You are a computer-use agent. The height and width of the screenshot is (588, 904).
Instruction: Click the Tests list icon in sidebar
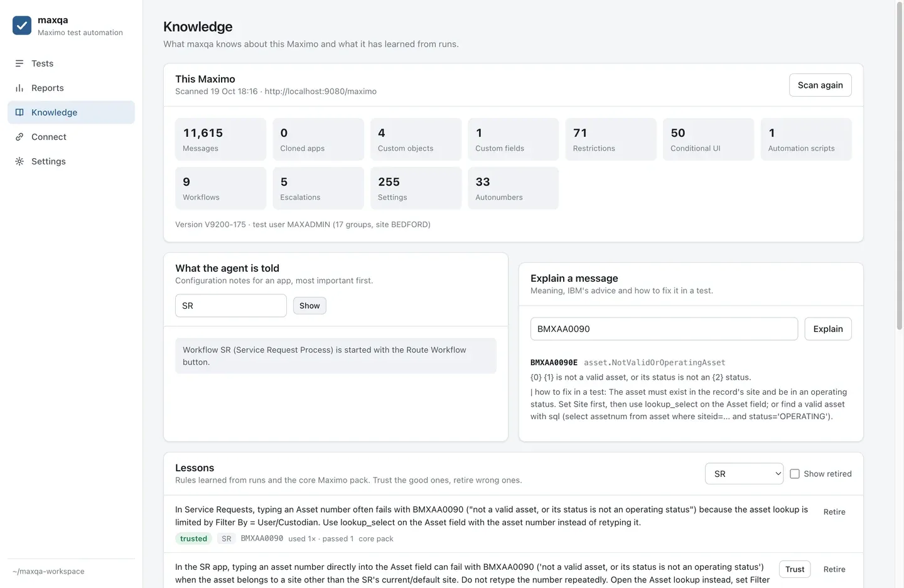19,63
